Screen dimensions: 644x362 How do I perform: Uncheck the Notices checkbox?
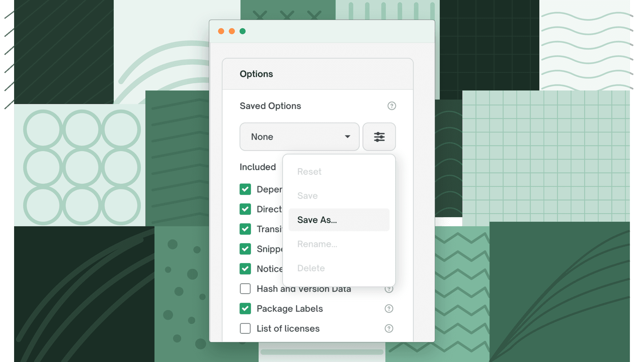[x=245, y=269]
